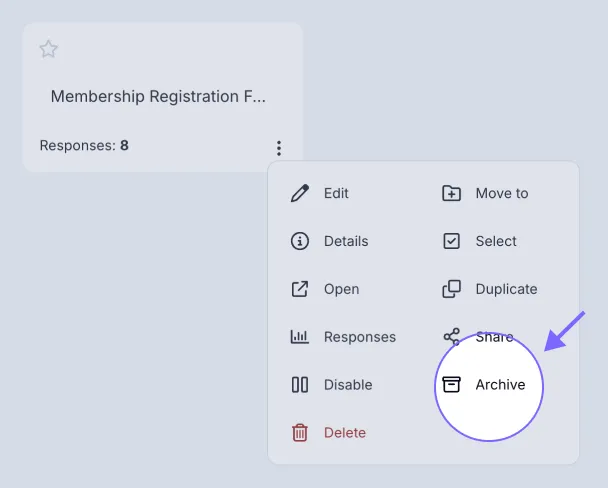Select the Duplicate menu entry
Viewport: 608px width, 488px height.
(x=506, y=289)
